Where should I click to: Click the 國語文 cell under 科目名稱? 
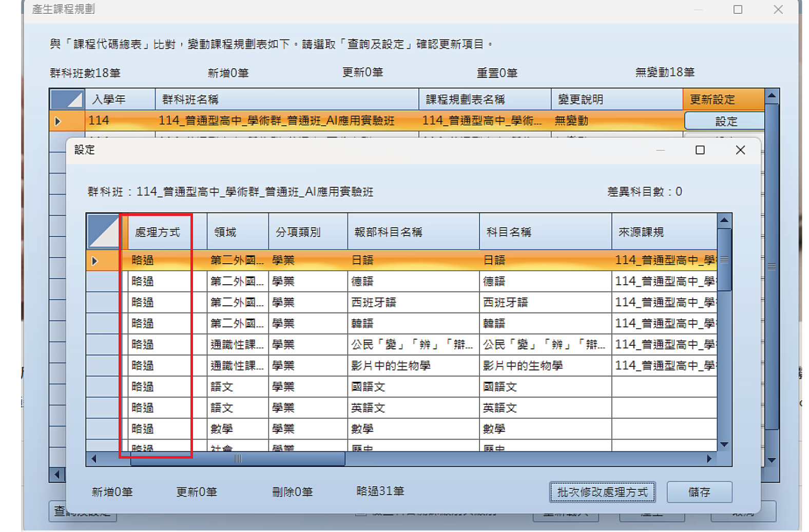pos(545,386)
